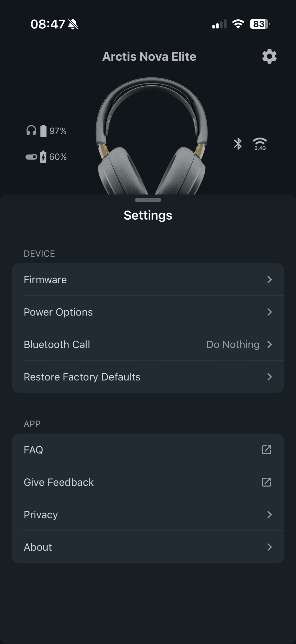296x644 pixels.
Task: Expand the Power Options chevron
Action: [269, 312]
